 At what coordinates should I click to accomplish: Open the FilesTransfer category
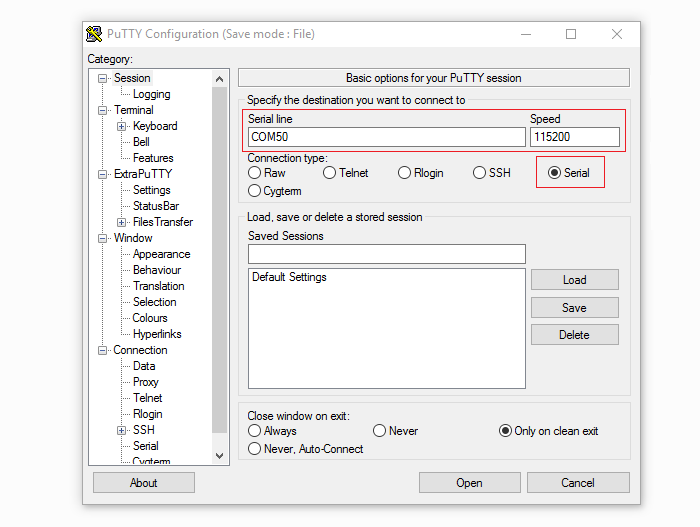pyautogui.click(x=163, y=222)
